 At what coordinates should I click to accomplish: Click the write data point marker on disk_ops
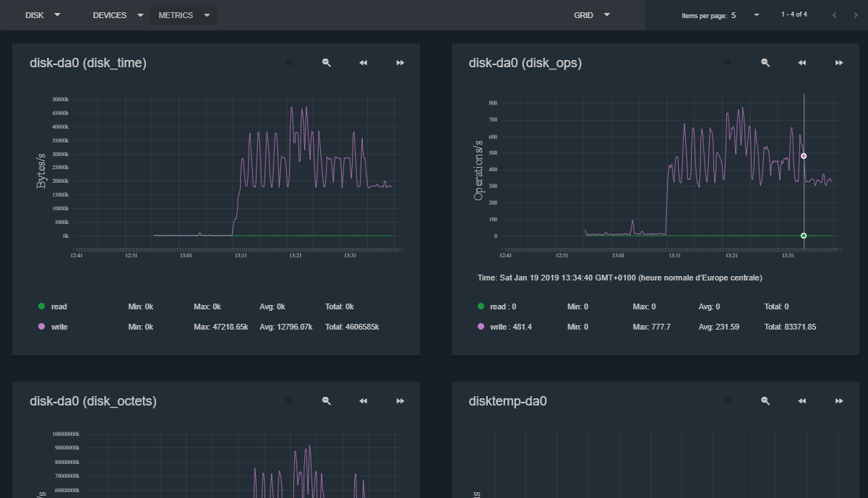(x=804, y=156)
